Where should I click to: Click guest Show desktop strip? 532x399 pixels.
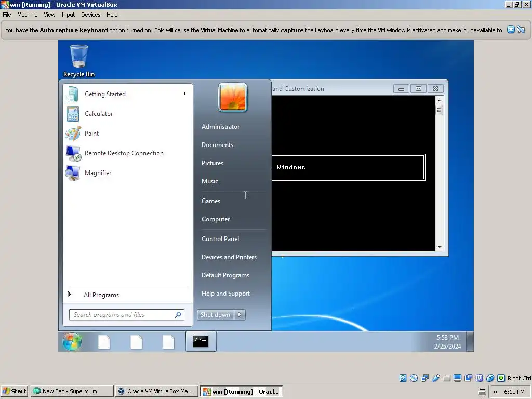pyautogui.click(x=470, y=342)
